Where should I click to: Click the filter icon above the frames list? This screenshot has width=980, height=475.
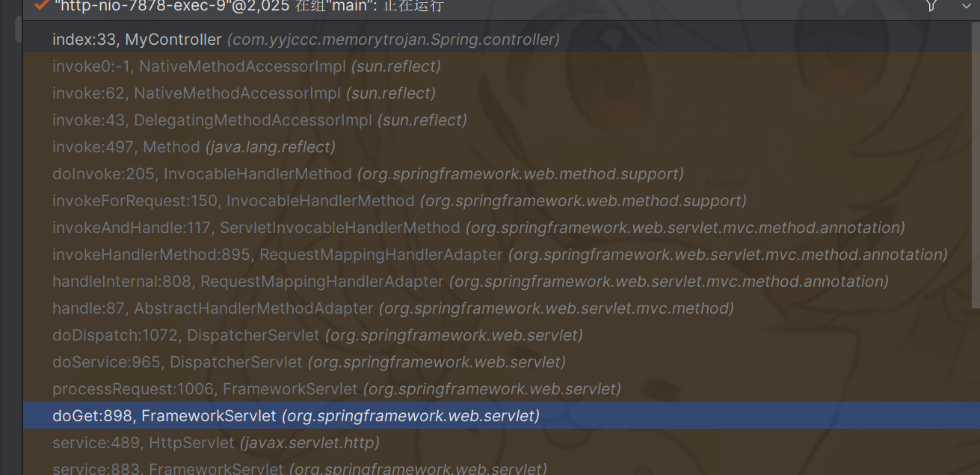click(x=931, y=6)
